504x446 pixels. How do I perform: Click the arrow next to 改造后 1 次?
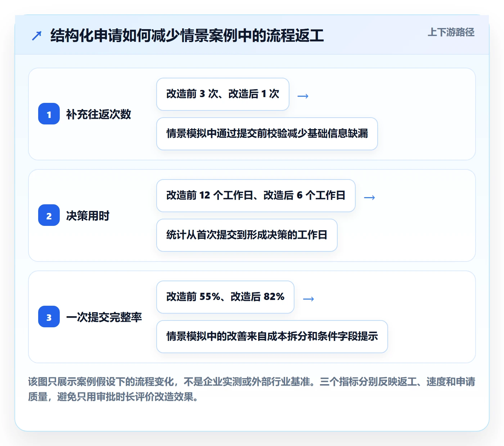[x=303, y=96]
